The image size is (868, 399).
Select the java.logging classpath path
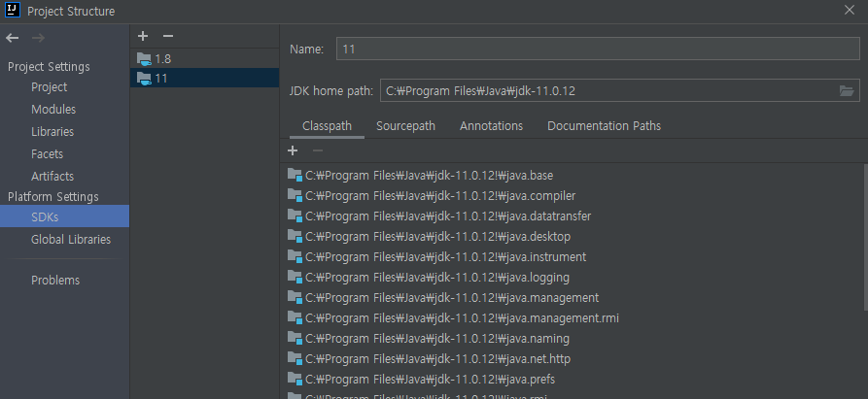(437, 278)
